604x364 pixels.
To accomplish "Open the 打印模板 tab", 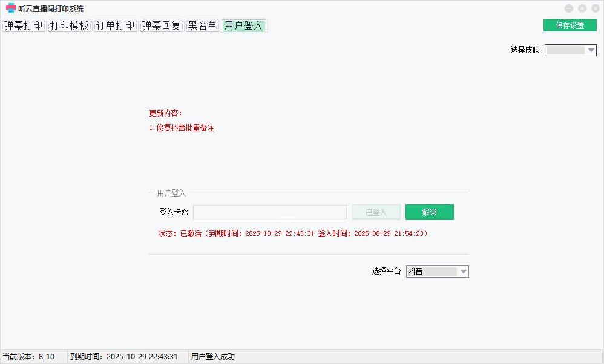I will pyautogui.click(x=70, y=26).
